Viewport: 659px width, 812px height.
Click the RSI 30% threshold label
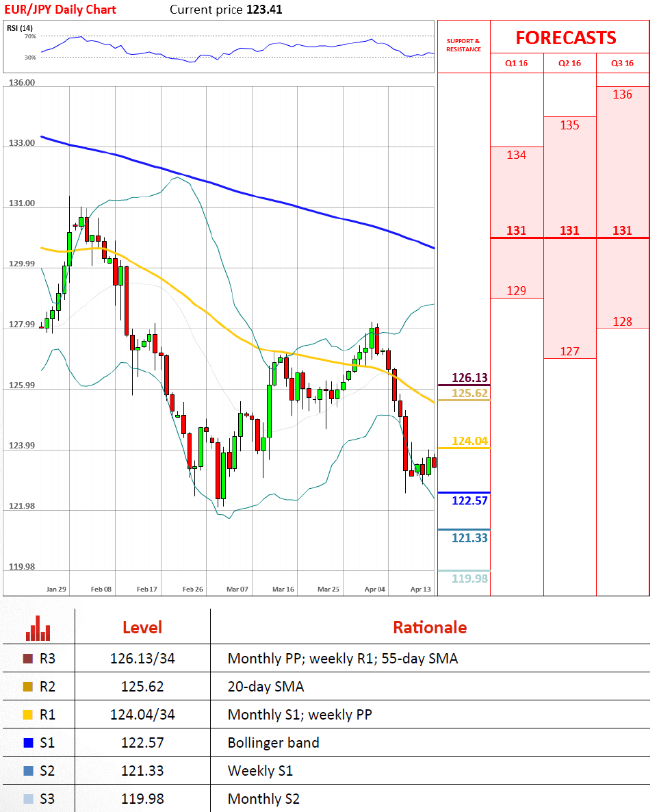(30, 58)
